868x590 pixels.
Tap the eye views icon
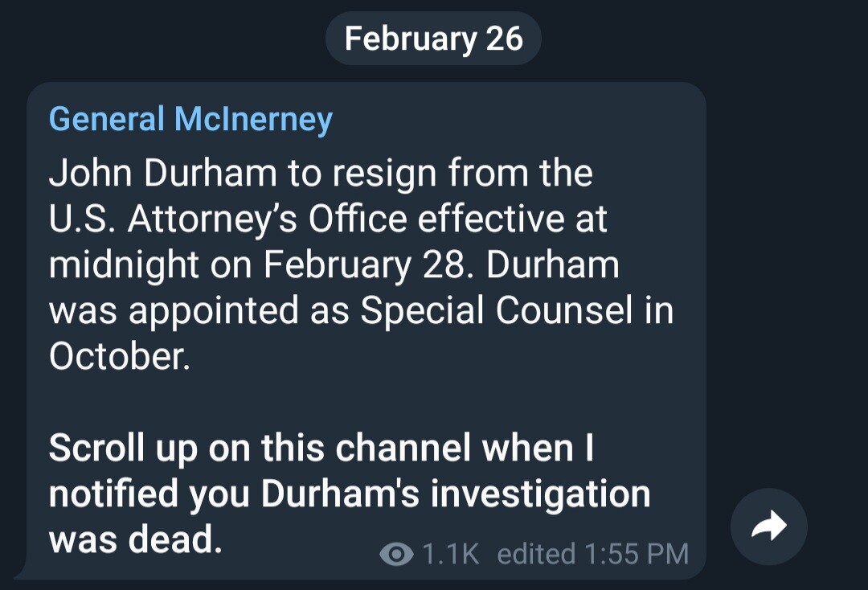[396, 554]
